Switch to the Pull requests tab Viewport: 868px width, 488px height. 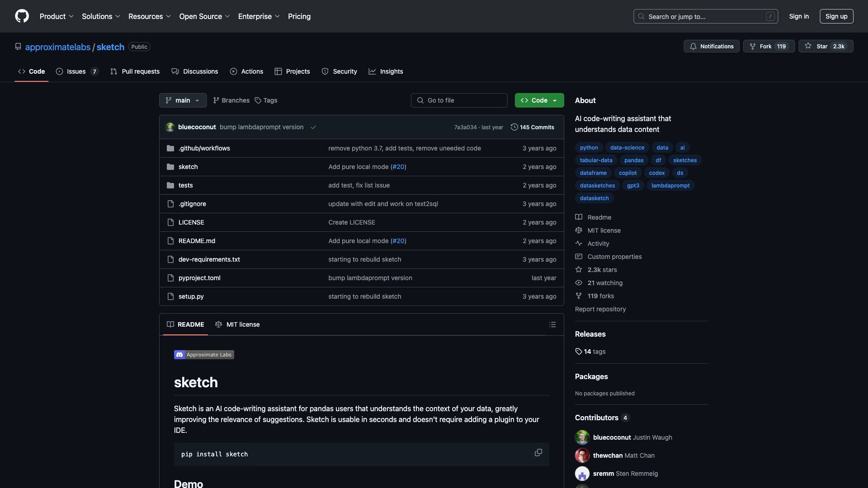click(x=135, y=71)
